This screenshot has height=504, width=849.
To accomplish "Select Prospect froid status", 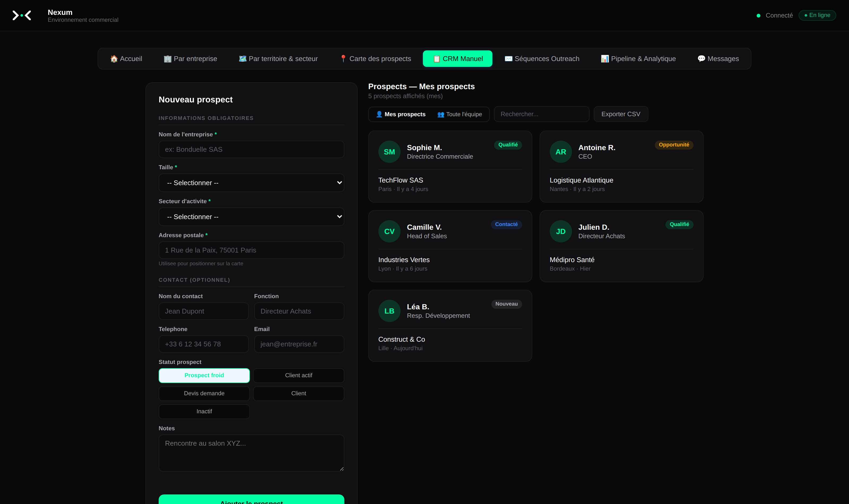I will tap(204, 375).
